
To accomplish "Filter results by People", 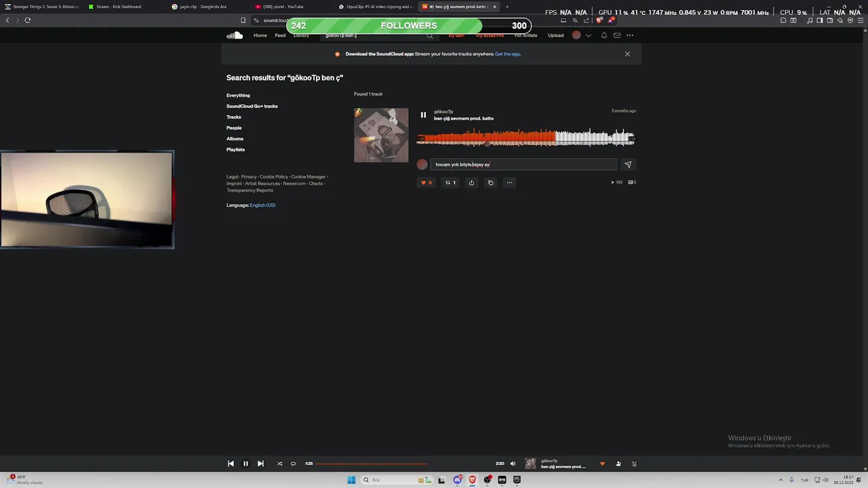I will [234, 128].
